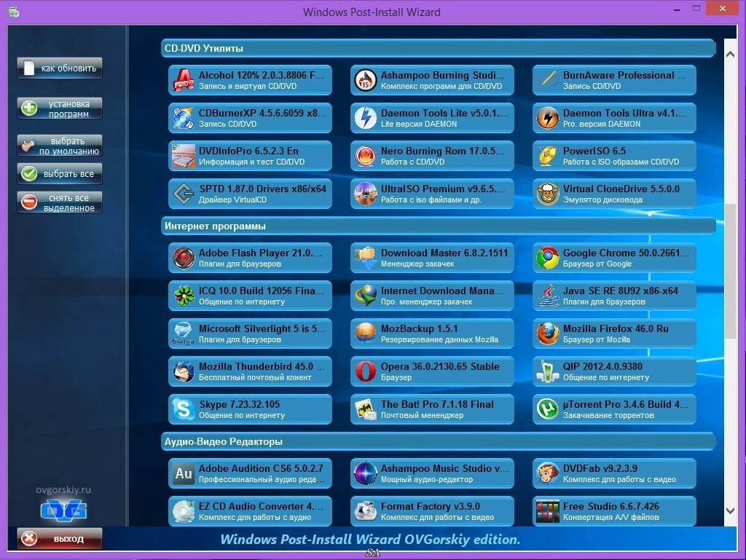The image size is (746, 560).
Task: Select 'Format Factory v3.9.0' title text
Action: [x=430, y=506]
